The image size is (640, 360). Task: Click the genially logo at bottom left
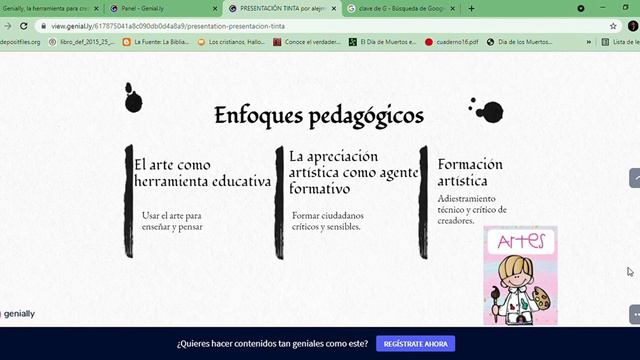pyautogui.click(x=18, y=313)
